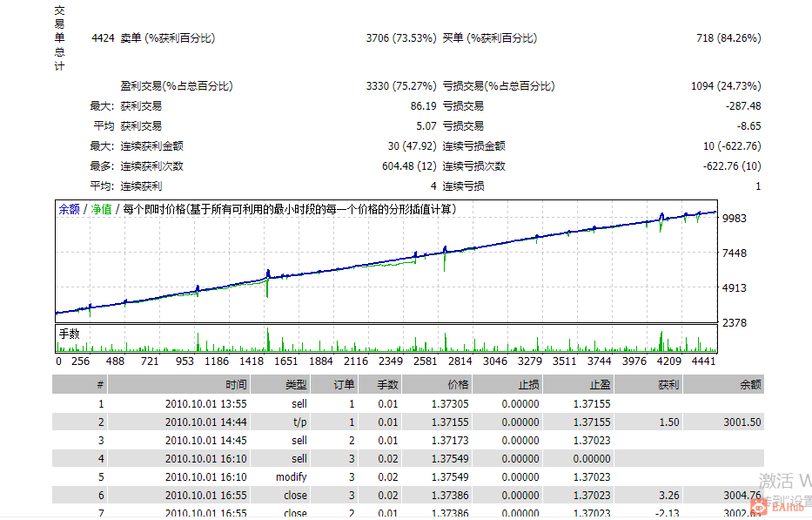Click the 连续亏损次数 label
Image resolution: width=812 pixels, height=520 pixels.
473,166
